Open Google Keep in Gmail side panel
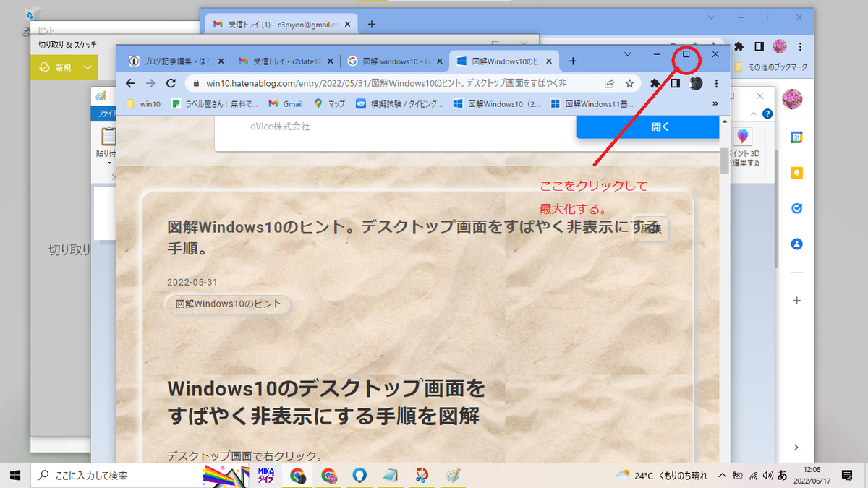 point(796,174)
